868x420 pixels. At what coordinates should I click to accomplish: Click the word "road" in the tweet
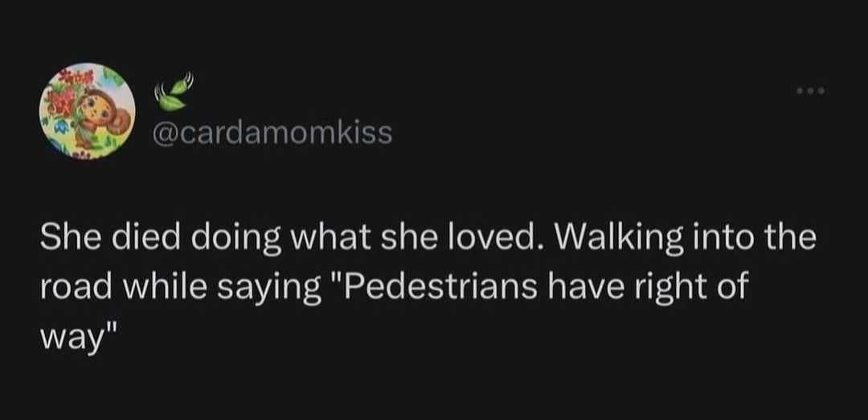click(71, 285)
